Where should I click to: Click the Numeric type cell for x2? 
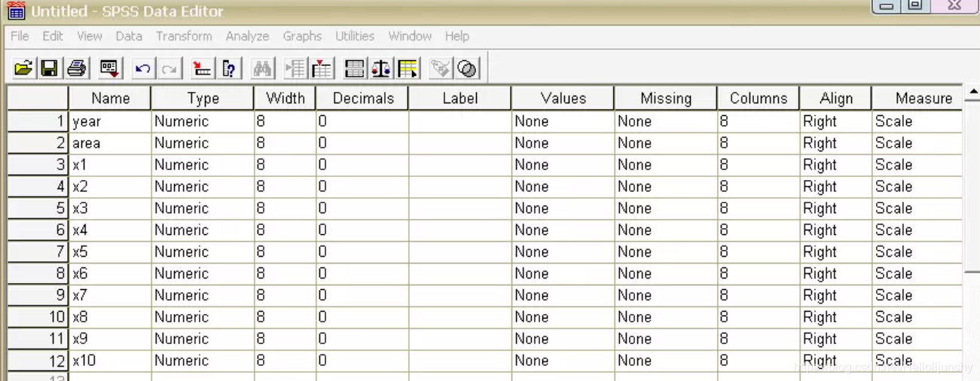(203, 187)
